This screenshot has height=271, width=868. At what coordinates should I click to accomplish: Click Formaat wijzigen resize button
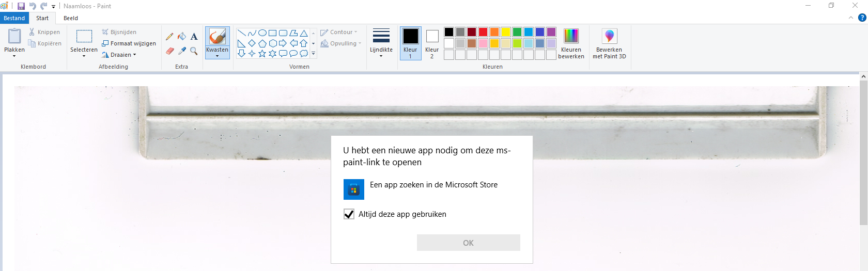129,43
